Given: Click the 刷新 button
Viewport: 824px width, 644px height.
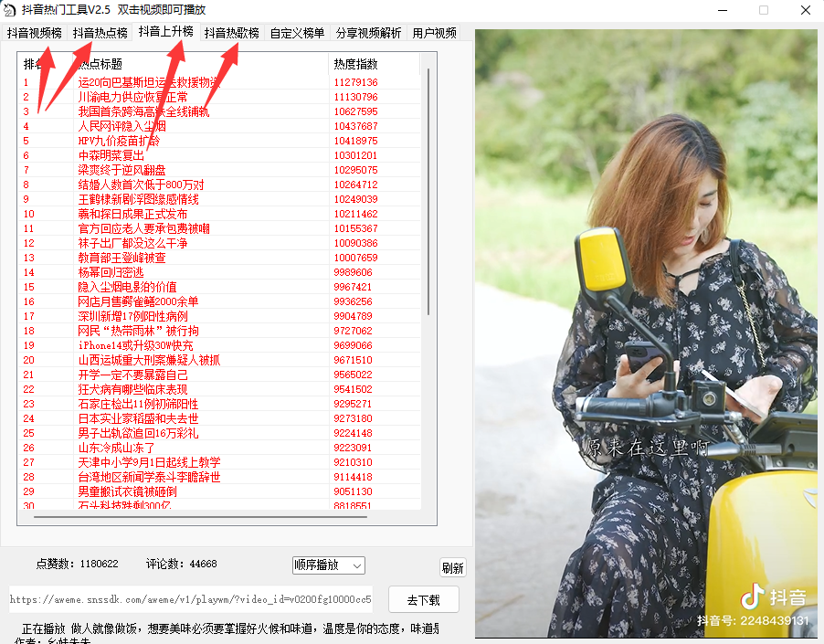Looking at the screenshot, I should point(452,567).
